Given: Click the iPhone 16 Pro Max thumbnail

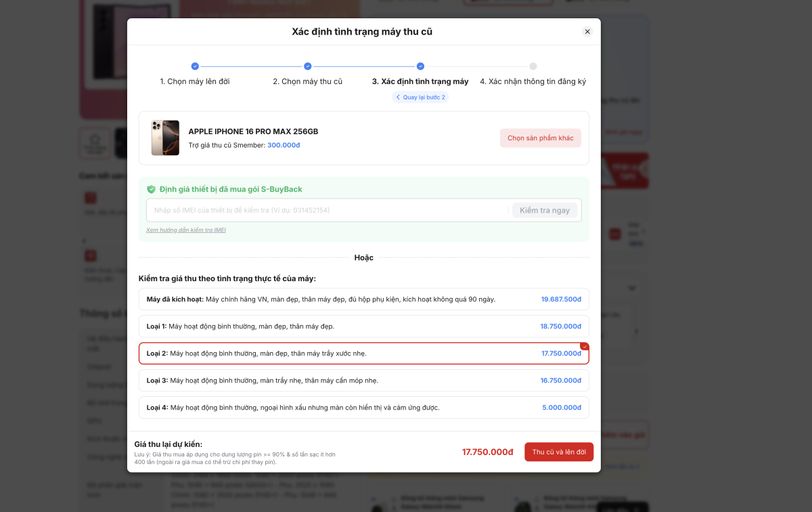Looking at the screenshot, I should click(x=165, y=138).
